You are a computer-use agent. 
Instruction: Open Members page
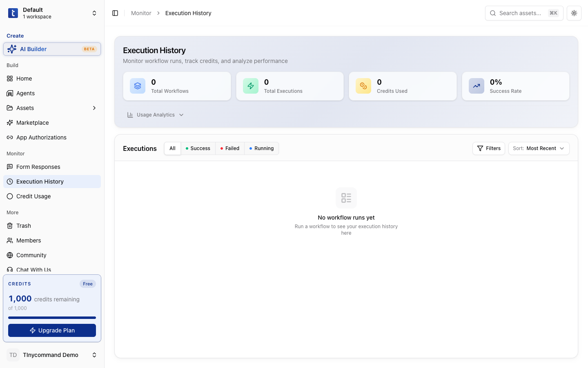tap(52, 240)
